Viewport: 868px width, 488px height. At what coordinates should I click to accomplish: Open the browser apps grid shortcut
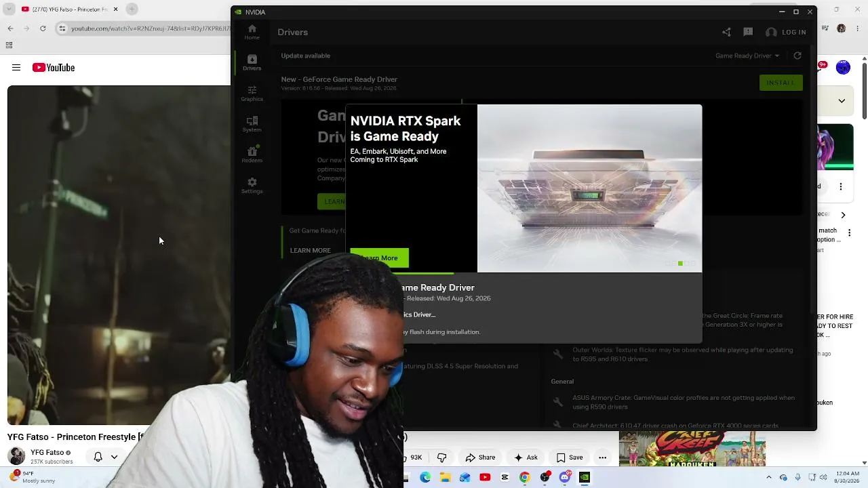(x=9, y=45)
